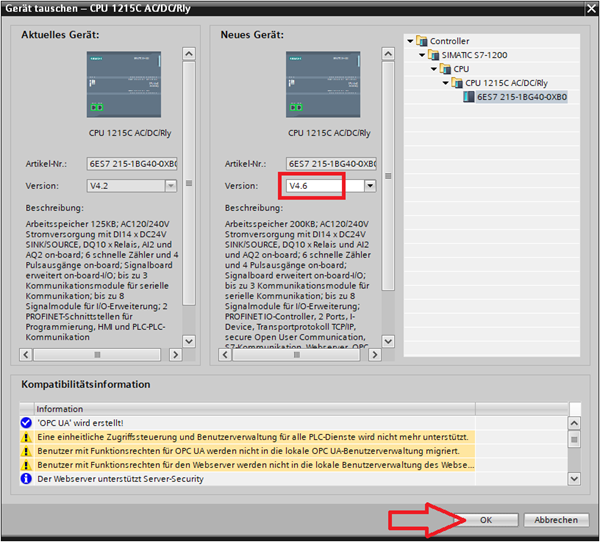
Task: Click the Kompatibilitätsinformation heading
Action: 86,384
